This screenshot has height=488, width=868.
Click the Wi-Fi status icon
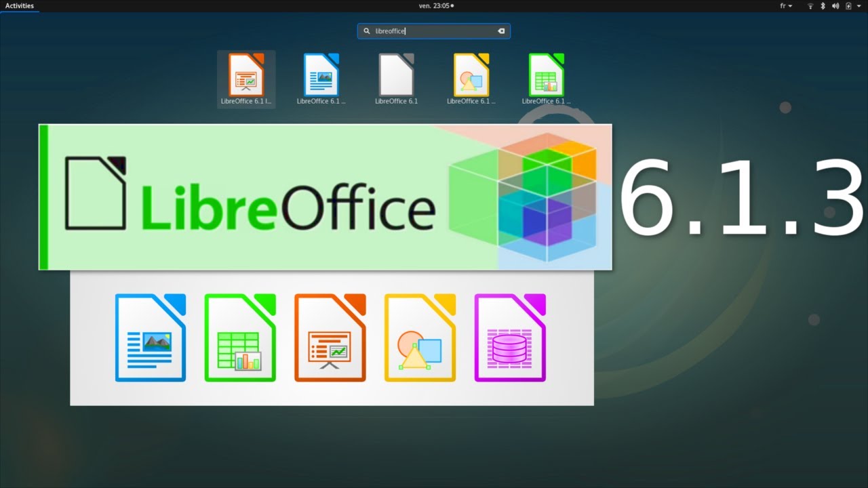pos(810,5)
